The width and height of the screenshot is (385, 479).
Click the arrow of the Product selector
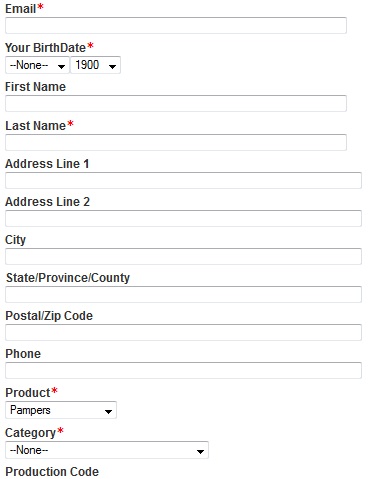[108, 412]
